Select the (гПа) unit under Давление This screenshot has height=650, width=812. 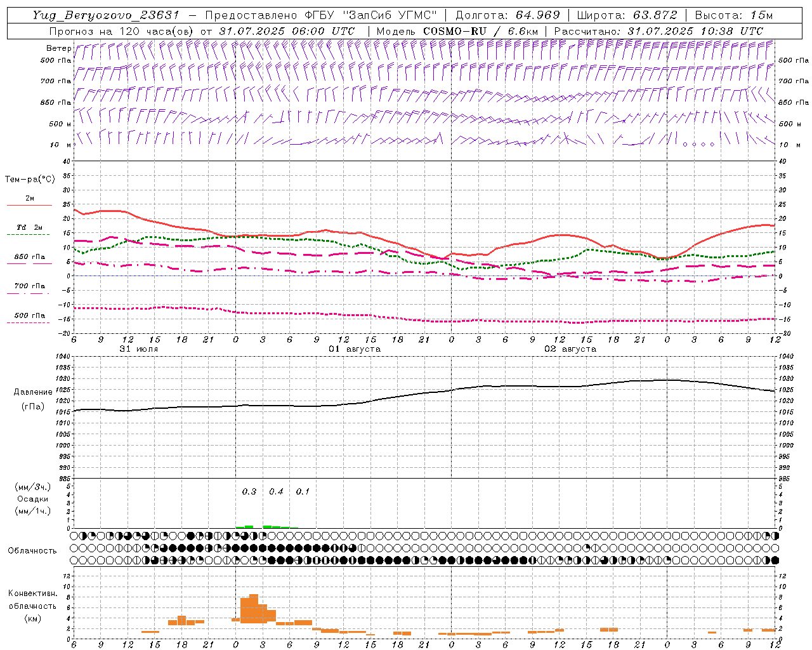pyautogui.click(x=33, y=407)
